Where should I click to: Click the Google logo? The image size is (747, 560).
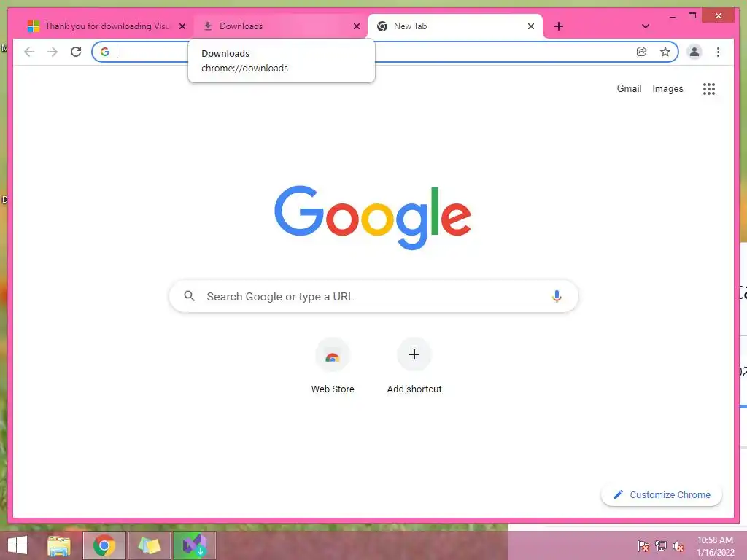373,217
